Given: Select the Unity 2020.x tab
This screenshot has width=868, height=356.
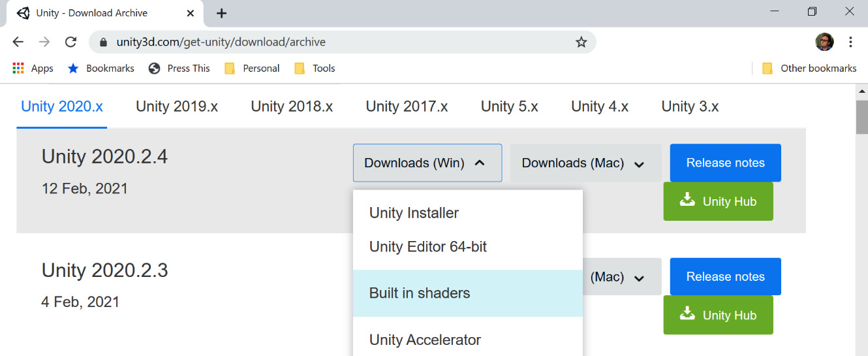Looking at the screenshot, I should 62,106.
